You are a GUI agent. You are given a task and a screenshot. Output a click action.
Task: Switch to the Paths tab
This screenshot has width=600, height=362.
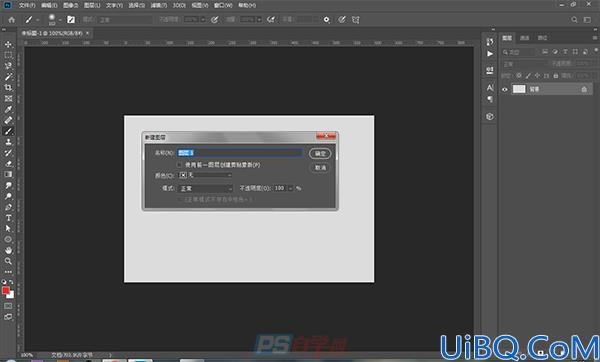[x=542, y=38]
